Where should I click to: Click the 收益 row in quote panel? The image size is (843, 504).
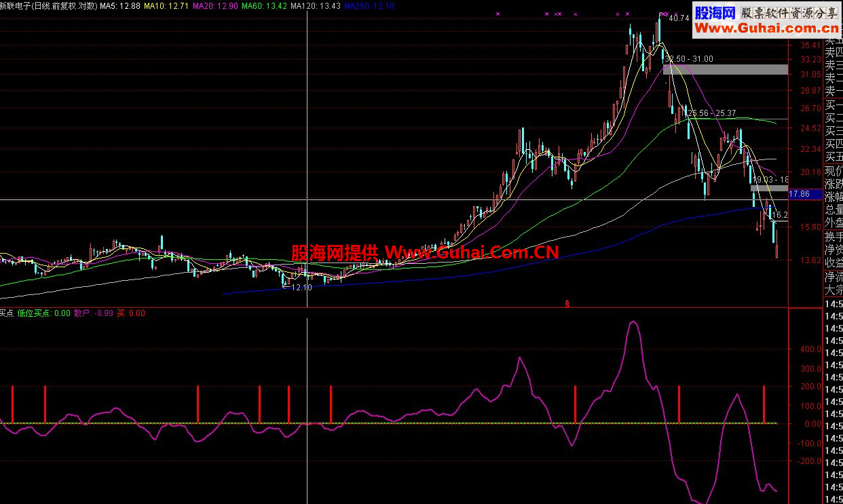point(833,263)
